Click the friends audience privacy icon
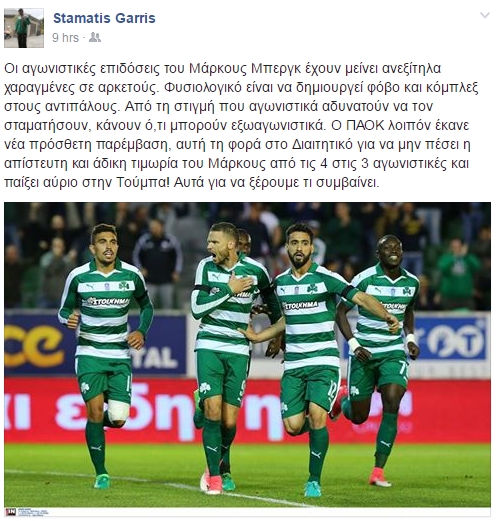 (x=95, y=38)
